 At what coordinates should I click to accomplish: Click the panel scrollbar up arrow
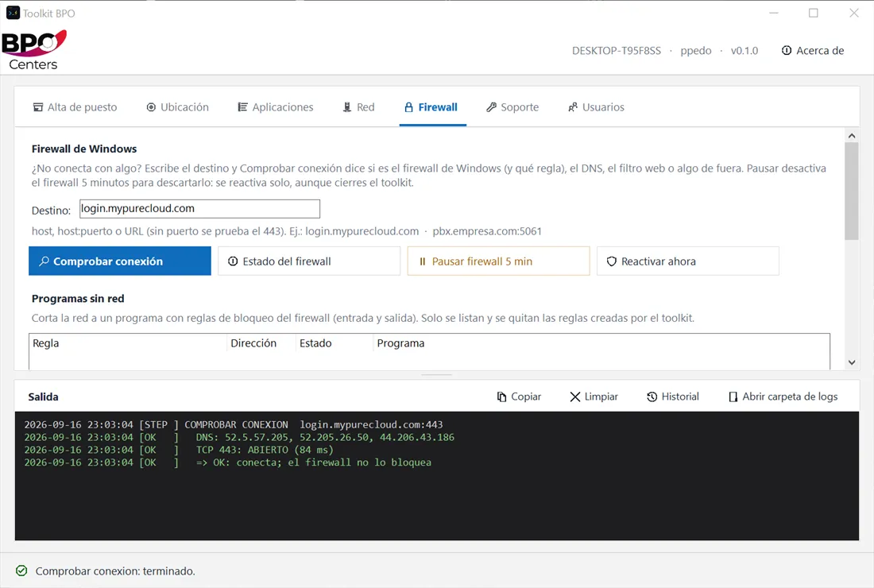click(x=852, y=136)
